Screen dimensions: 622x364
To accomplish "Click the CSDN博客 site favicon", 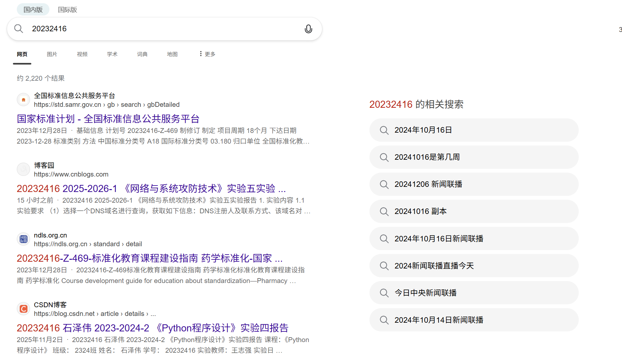I will (23, 309).
